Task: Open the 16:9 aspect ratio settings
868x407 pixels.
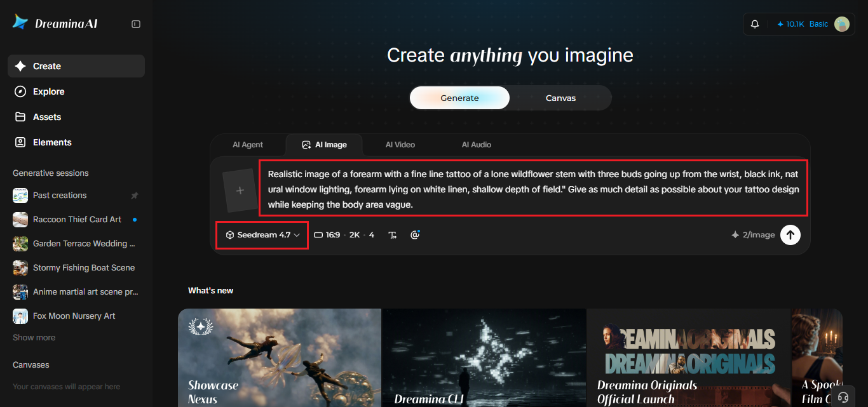Action: [x=344, y=235]
